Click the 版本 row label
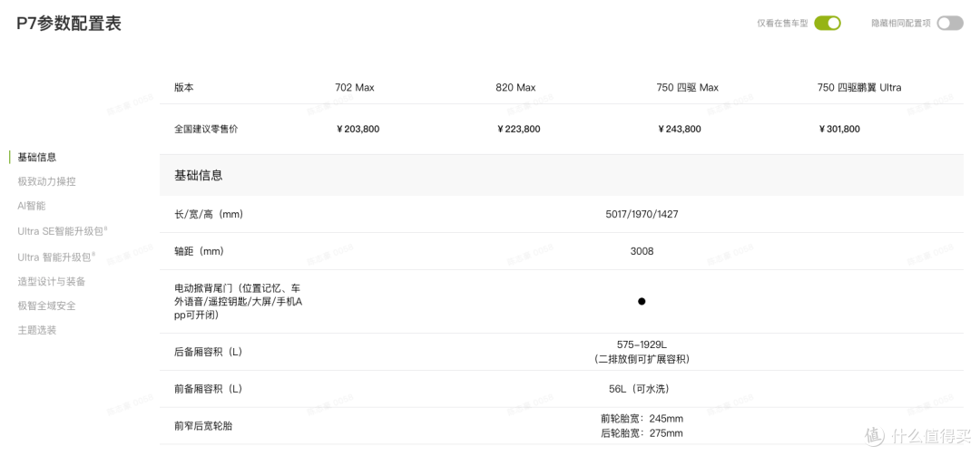 point(183,87)
